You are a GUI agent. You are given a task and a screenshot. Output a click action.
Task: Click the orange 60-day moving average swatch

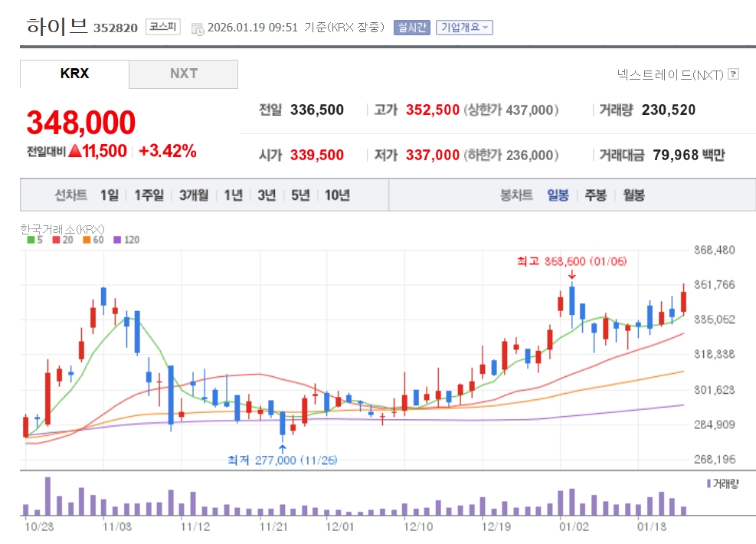click(87, 240)
